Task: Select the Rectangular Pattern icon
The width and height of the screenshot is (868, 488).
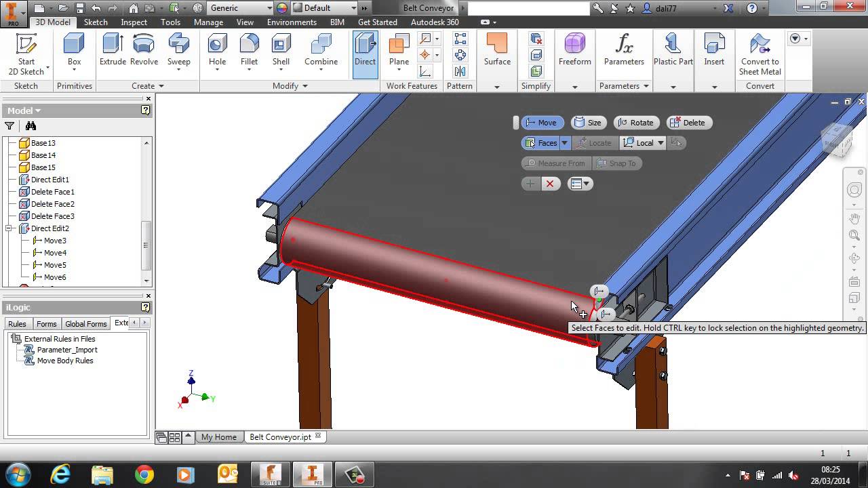Action: (x=460, y=39)
